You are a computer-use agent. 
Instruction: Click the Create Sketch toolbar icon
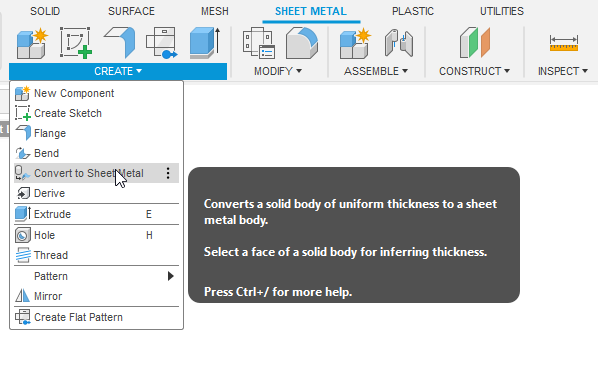pyautogui.click(x=76, y=43)
